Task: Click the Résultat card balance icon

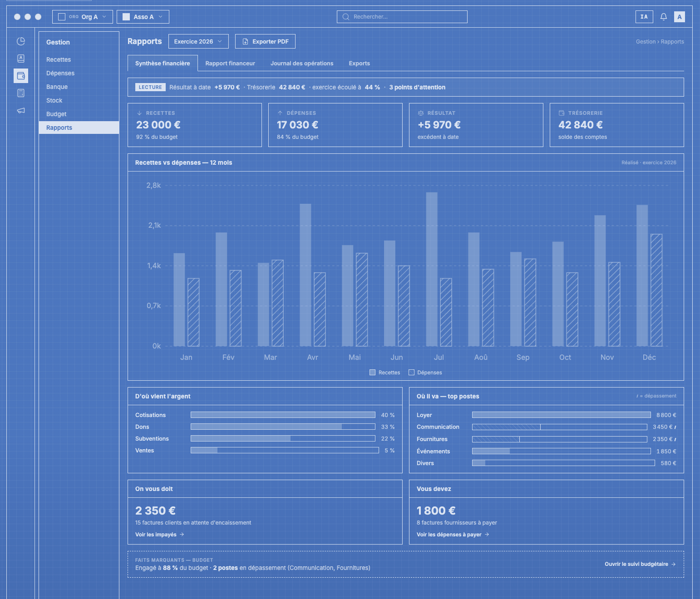Action: pos(421,113)
